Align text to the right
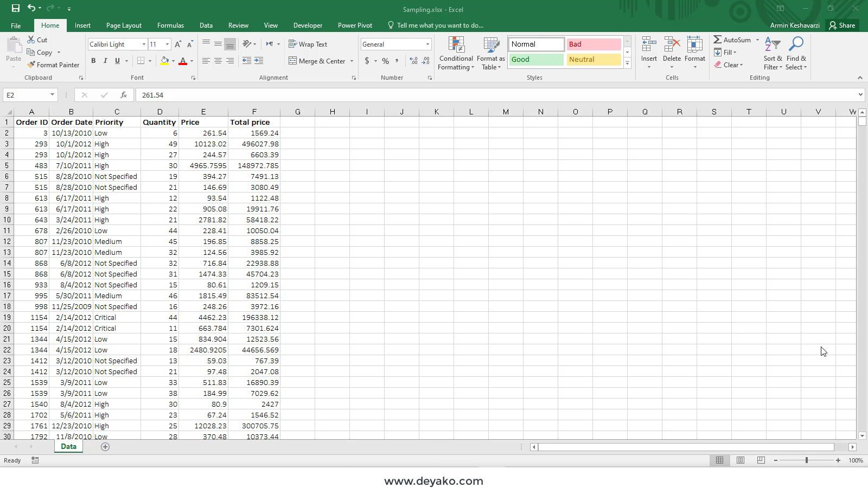Image resolution: width=868 pixels, height=488 pixels. (x=230, y=61)
